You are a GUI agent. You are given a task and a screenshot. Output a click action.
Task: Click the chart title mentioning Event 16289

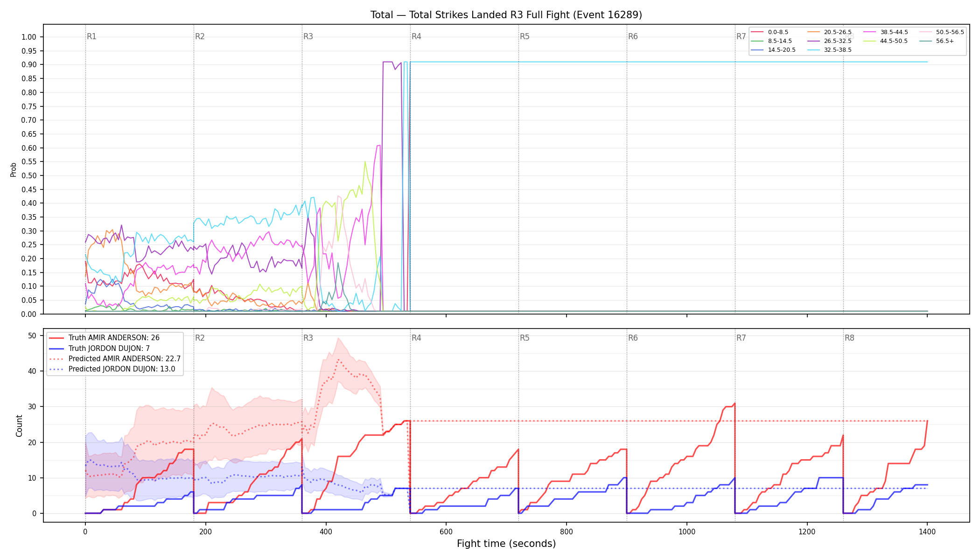click(x=506, y=15)
